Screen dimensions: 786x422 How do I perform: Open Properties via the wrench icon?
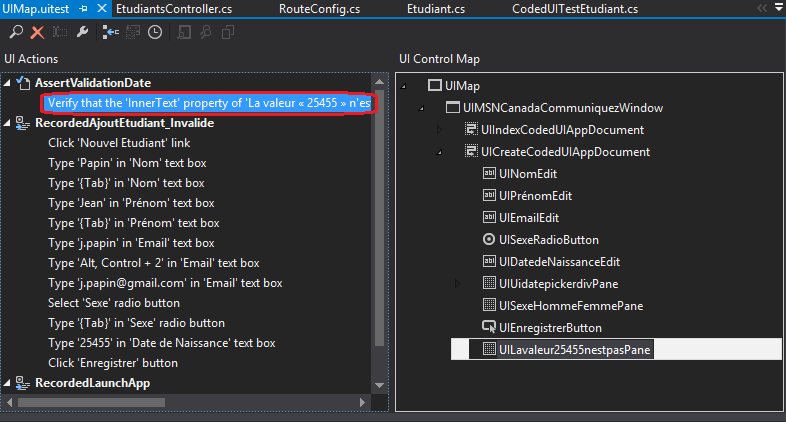(83, 33)
